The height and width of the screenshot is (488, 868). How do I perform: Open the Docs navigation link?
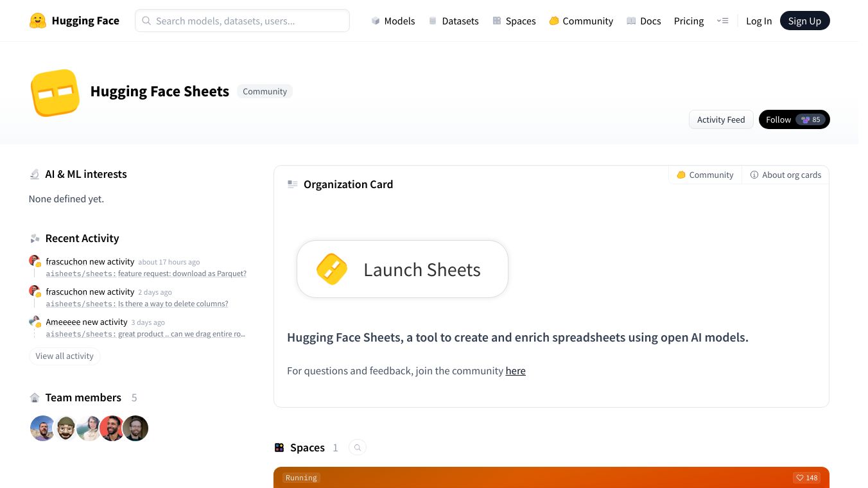pos(643,21)
